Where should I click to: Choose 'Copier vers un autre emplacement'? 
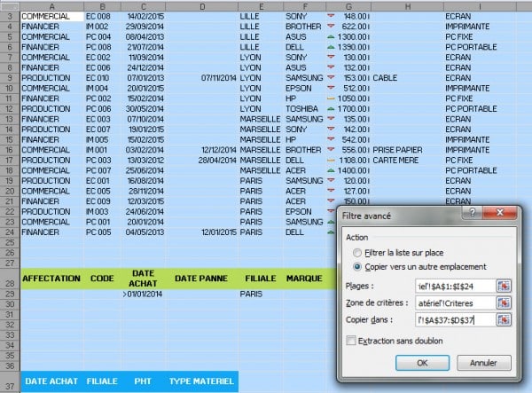pyautogui.click(x=358, y=266)
